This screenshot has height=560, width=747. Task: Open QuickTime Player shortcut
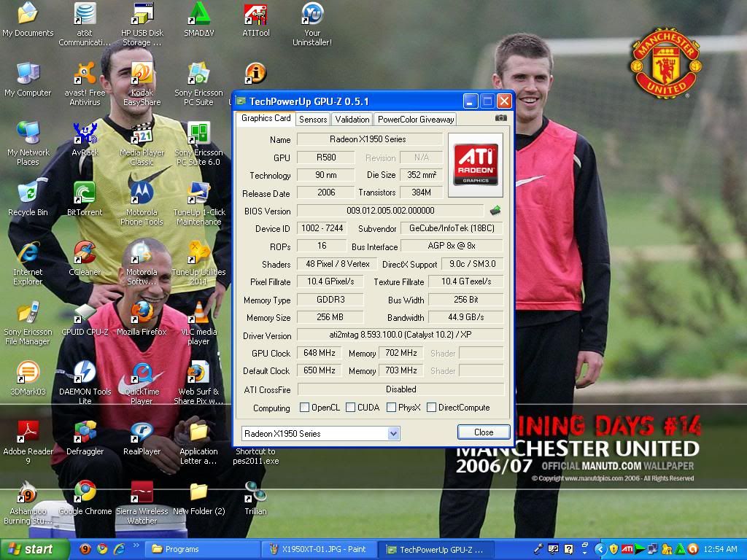(142, 383)
